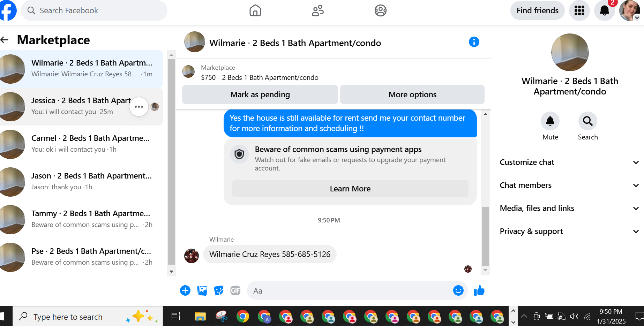Click the chat list scroll-down arrow
This screenshot has height=326, width=644.
pyautogui.click(x=171, y=272)
